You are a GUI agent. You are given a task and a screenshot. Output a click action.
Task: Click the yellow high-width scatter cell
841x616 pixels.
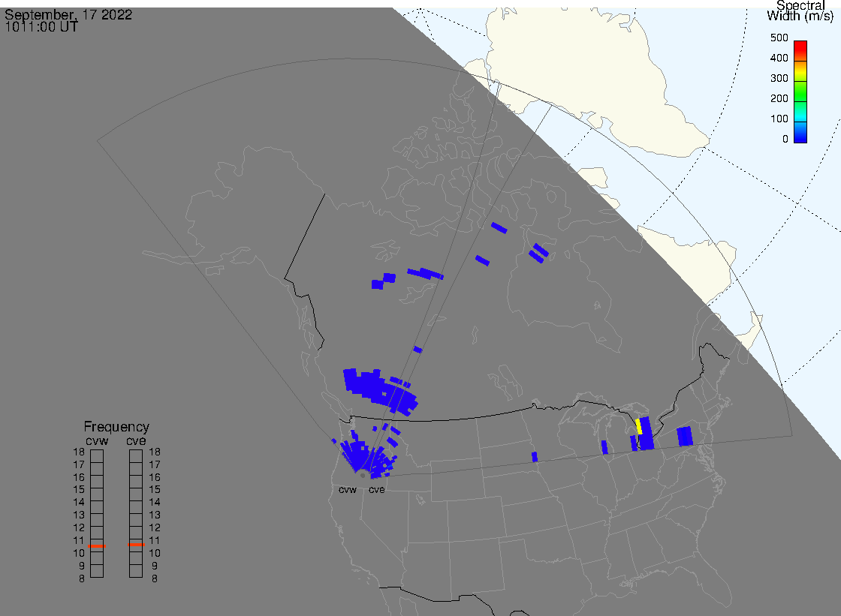[x=639, y=427]
